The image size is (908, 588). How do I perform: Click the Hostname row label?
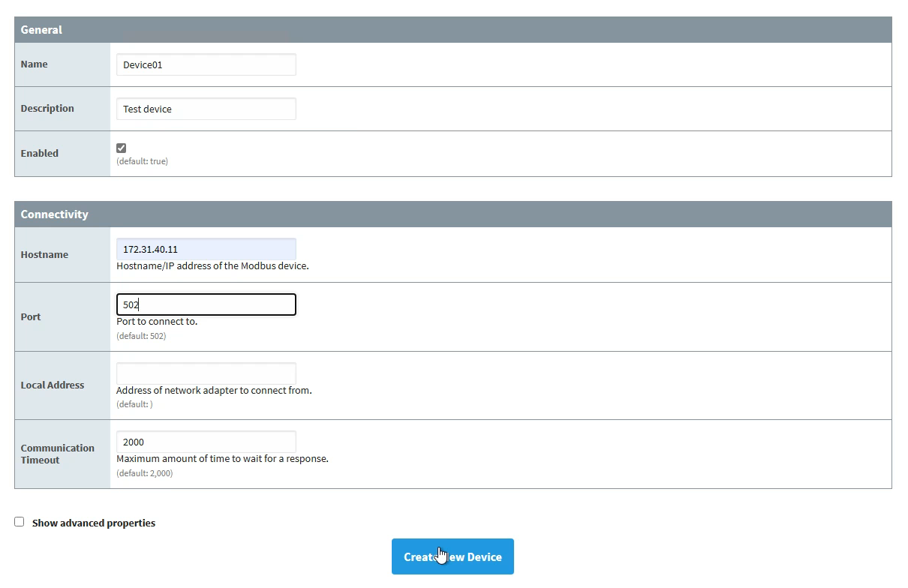click(44, 253)
